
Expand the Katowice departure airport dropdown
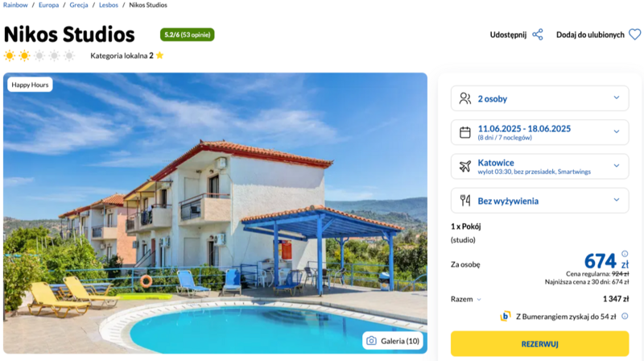click(539, 167)
